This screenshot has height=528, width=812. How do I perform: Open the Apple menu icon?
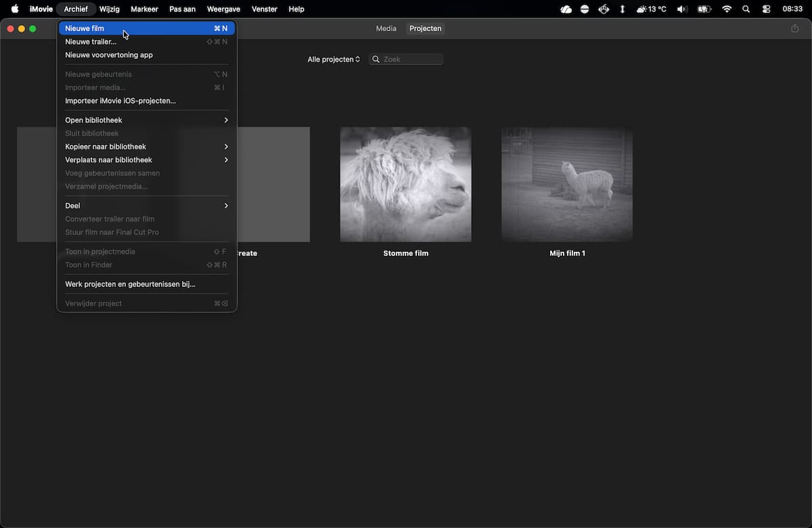point(15,9)
